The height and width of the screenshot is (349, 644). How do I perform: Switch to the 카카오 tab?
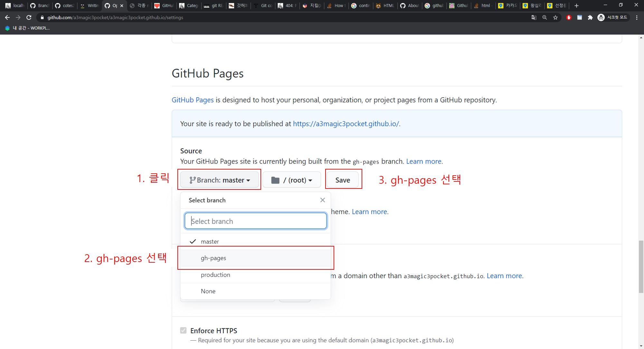(x=508, y=5)
